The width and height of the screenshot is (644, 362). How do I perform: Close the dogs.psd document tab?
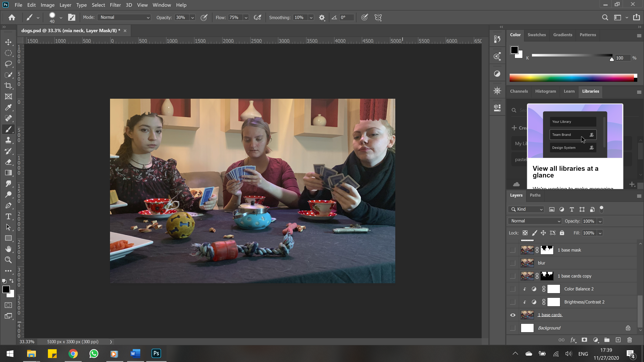tap(125, 31)
